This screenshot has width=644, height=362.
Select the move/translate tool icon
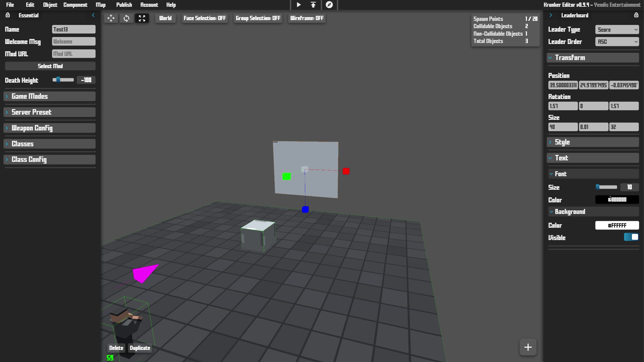click(111, 18)
